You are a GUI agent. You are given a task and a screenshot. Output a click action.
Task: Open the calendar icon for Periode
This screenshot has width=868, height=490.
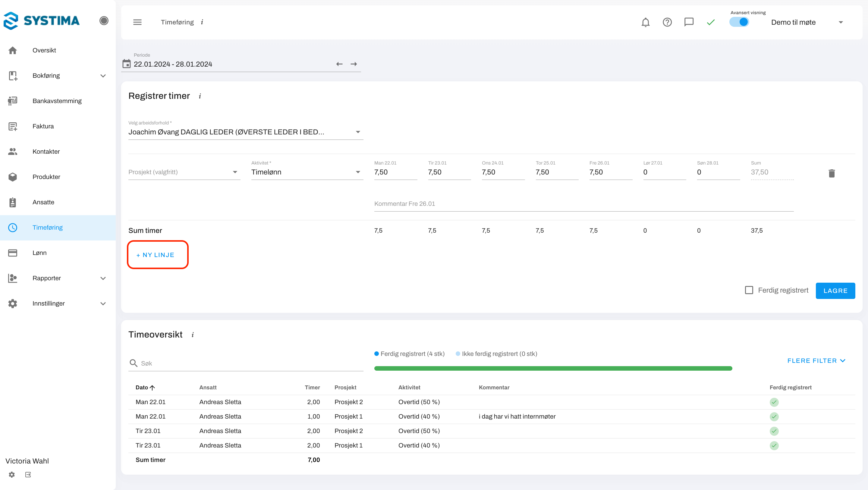[126, 64]
